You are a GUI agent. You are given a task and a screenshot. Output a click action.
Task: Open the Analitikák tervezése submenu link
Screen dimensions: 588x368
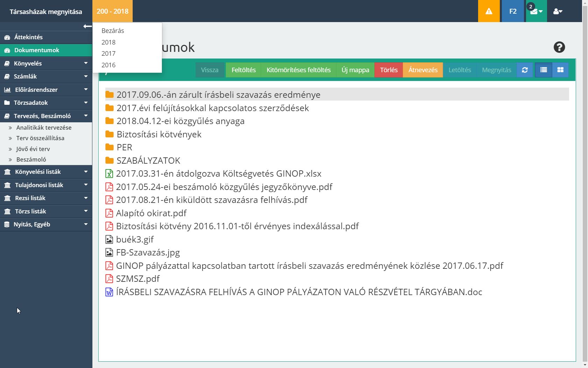click(x=44, y=128)
